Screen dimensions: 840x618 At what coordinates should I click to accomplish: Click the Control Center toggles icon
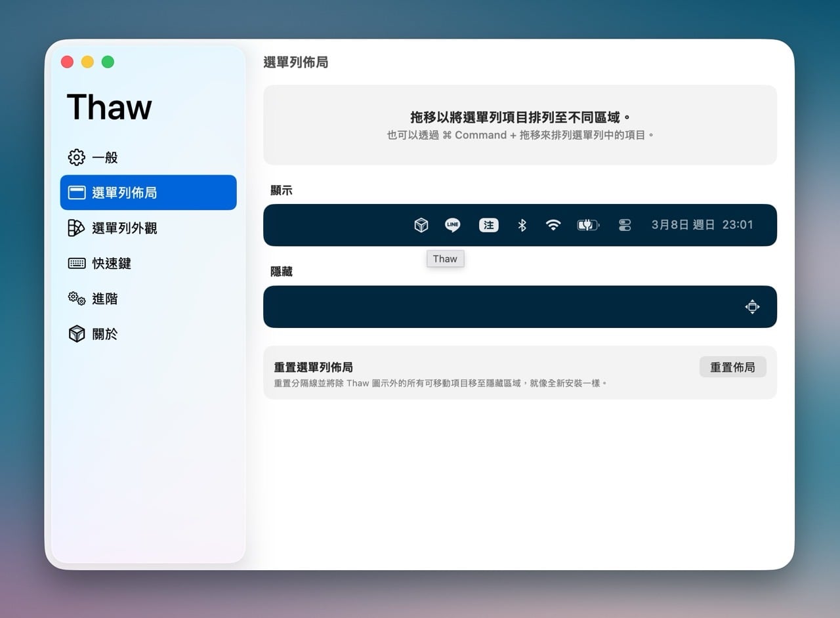coord(625,225)
